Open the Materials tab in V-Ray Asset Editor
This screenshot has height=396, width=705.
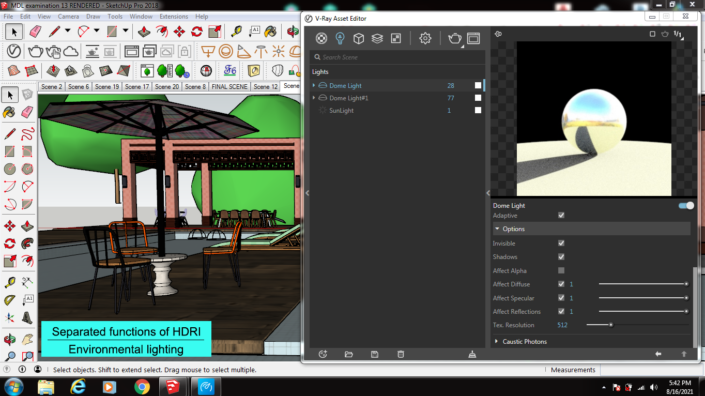(x=321, y=39)
